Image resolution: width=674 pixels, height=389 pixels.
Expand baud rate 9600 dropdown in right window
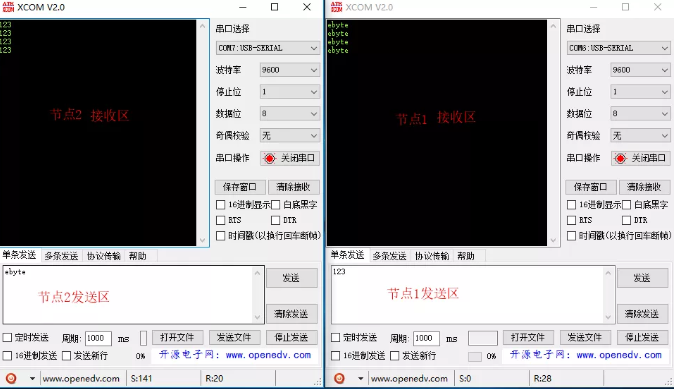click(640, 70)
